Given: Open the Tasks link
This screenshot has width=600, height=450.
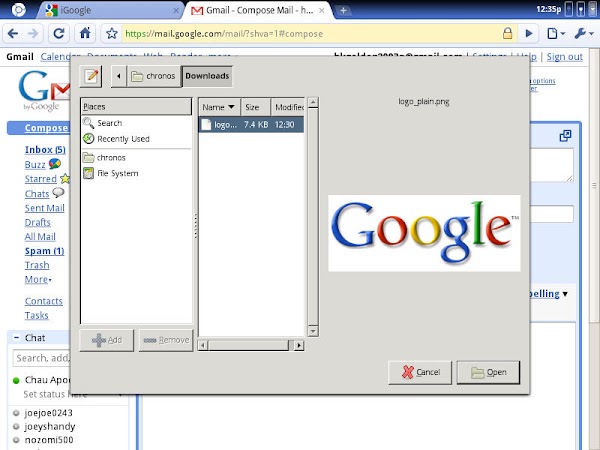Looking at the screenshot, I should [x=36, y=316].
